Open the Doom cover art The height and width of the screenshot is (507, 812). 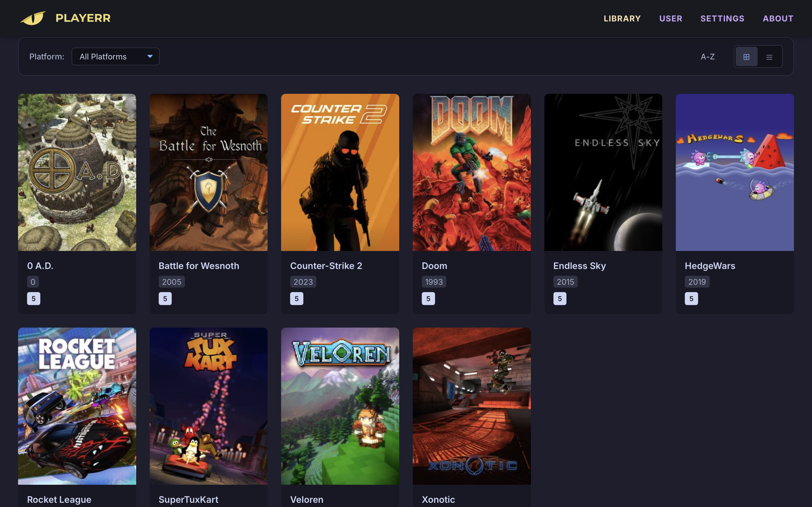point(471,172)
